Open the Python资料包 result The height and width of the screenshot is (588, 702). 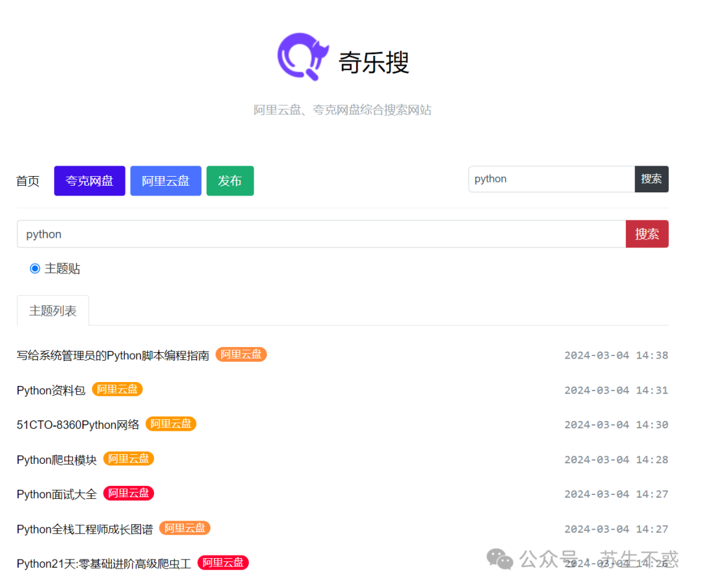[51, 390]
